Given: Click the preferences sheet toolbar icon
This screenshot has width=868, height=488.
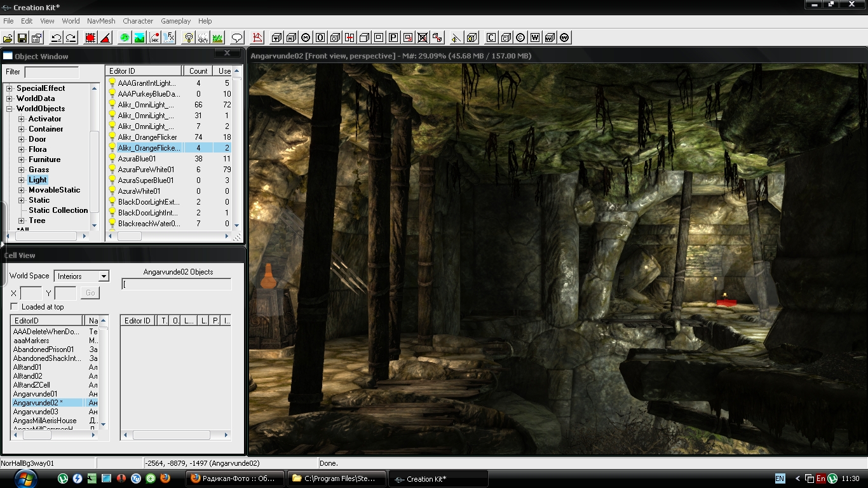Looking at the screenshot, I should pos(37,37).
